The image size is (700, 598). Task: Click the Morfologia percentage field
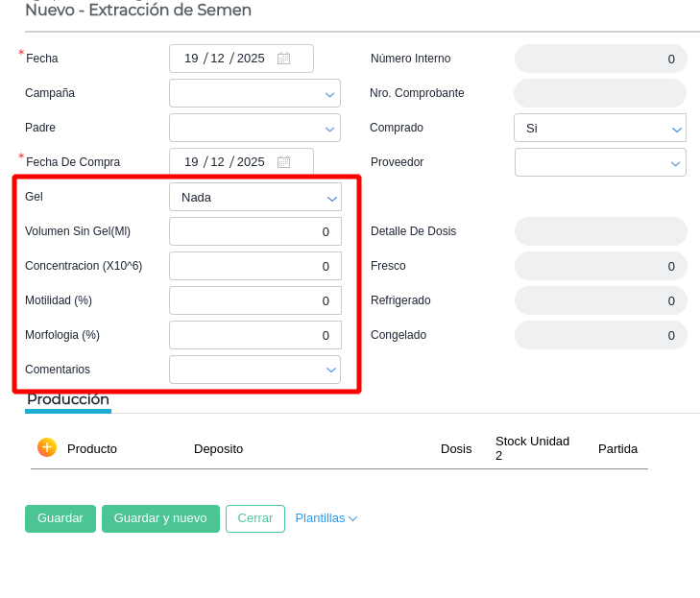coord(254,335)
